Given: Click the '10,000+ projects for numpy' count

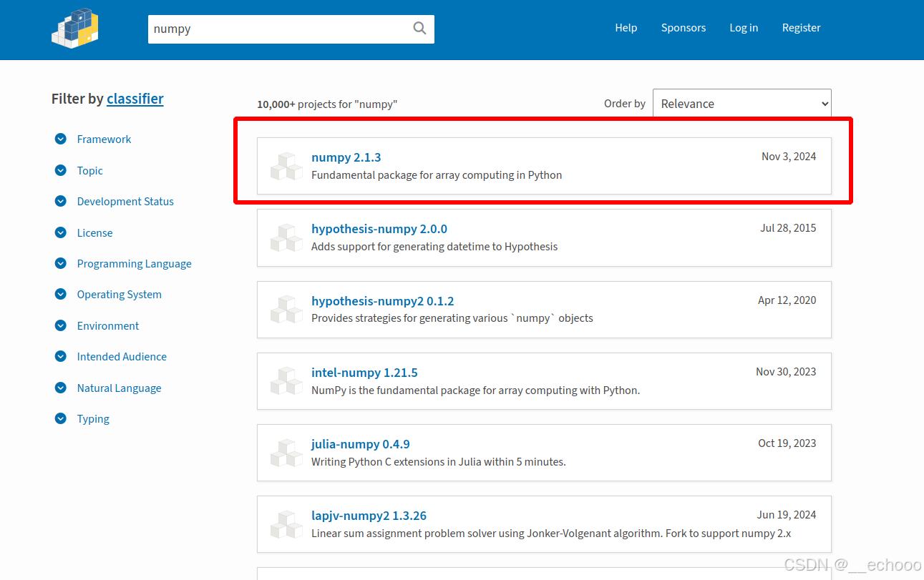Looking at the screenshot, I should pyautogui.click(x=327, y=104).
